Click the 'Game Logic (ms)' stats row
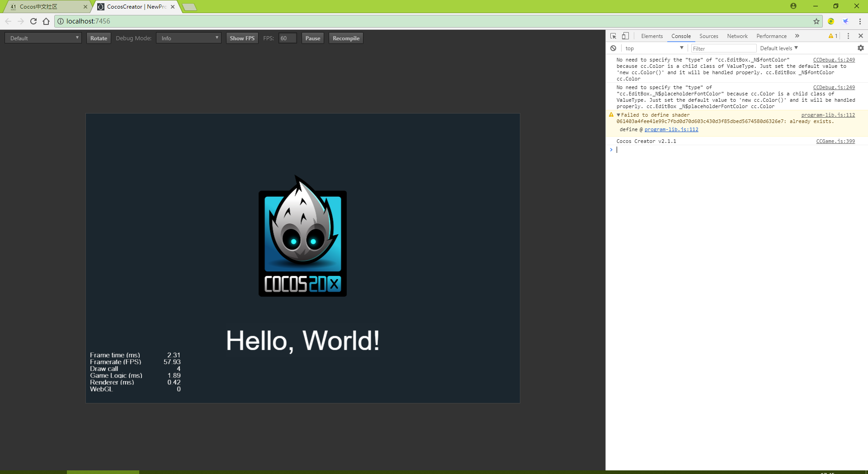Image resolution: width=868 pixels, height=474 pixels. point(135,375)
